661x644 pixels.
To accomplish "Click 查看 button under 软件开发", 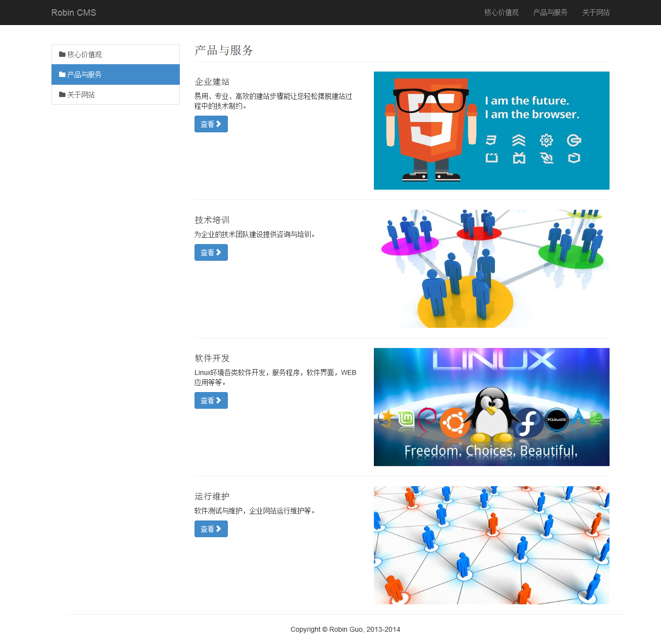I will click(x=211, y=400).
